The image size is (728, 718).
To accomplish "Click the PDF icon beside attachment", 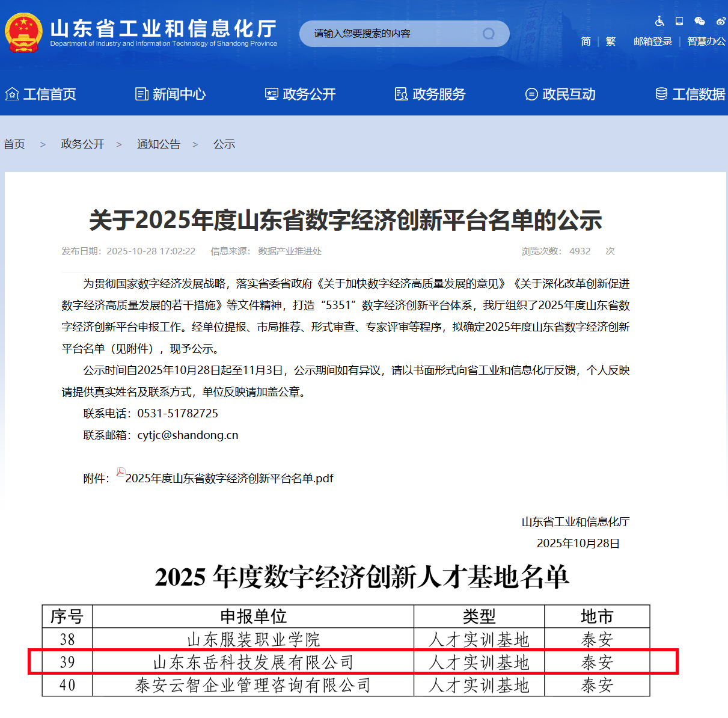I will coord(120,473).
